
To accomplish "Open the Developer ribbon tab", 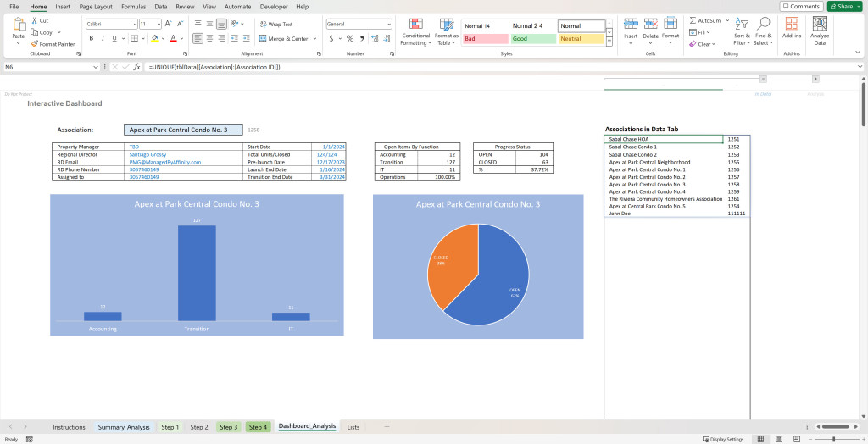I will click(x=274, y=7).
